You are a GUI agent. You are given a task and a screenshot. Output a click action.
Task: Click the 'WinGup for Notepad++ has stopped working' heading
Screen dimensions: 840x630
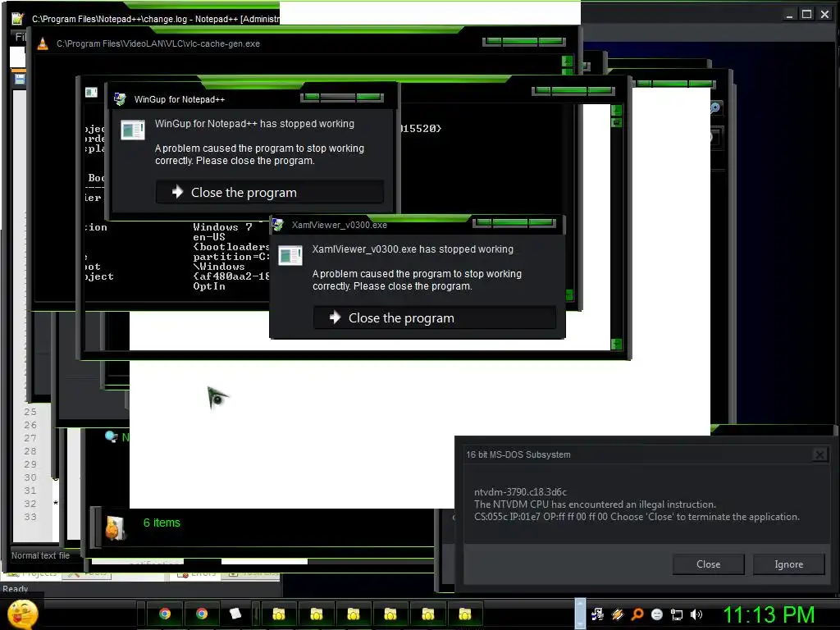point(254,124)
